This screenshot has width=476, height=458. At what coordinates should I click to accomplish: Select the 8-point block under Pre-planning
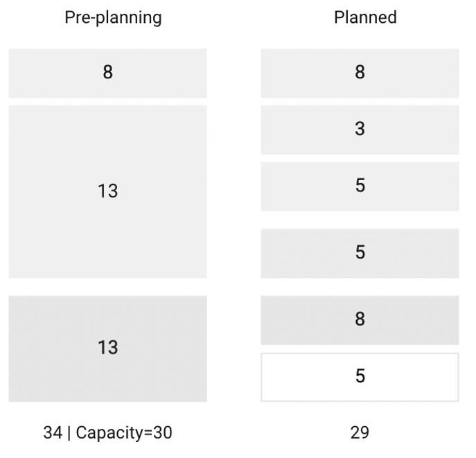[x=108, y=73]
